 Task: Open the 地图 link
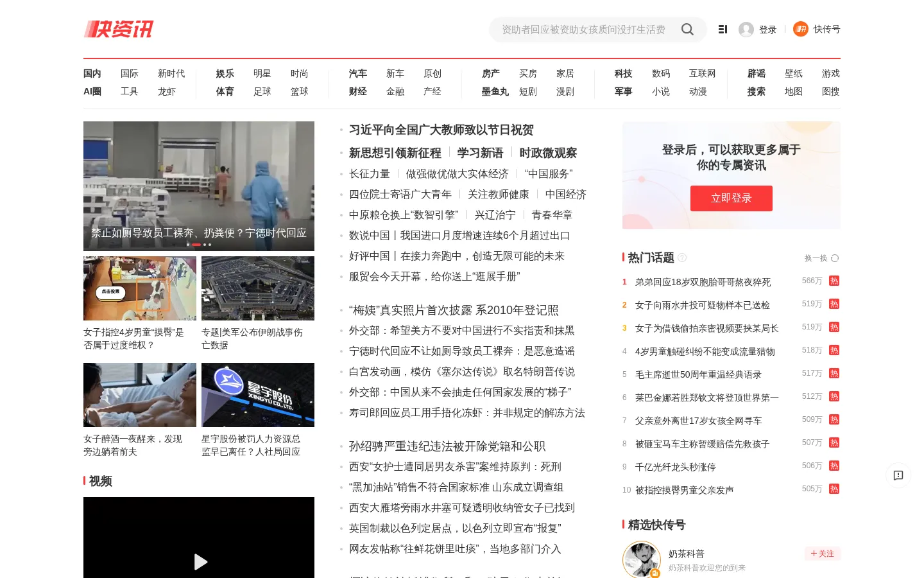(x=794, y=92)
